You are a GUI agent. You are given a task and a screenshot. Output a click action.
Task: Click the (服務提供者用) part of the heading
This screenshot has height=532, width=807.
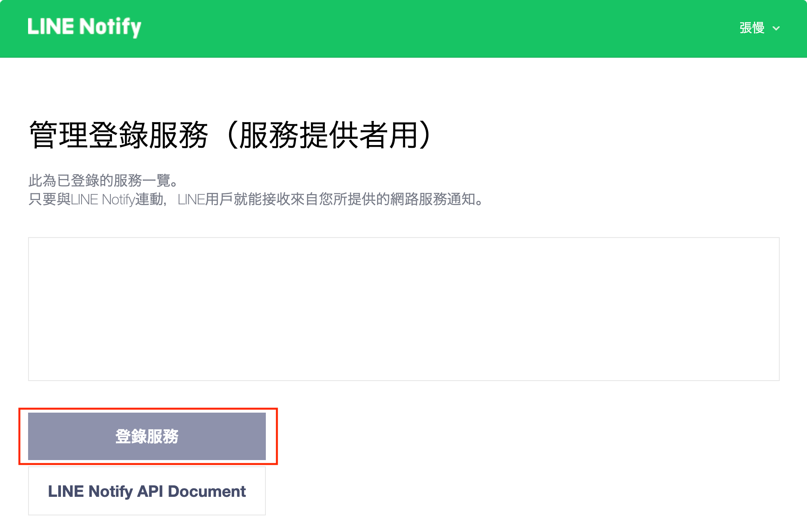[328, 135]
